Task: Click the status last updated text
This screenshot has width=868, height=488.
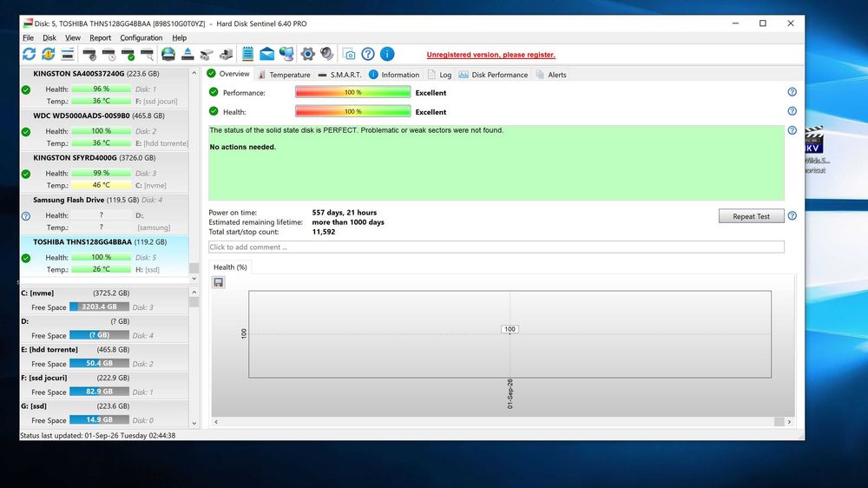Action: click(x=98, y=435)
